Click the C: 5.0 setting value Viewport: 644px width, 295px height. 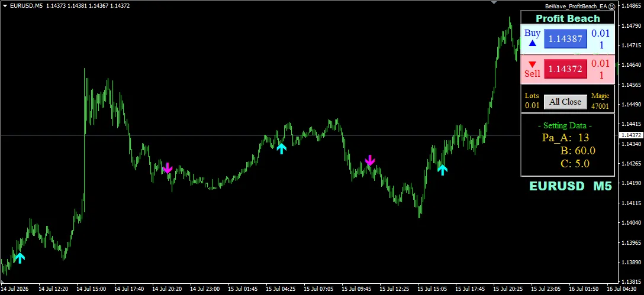575,164
